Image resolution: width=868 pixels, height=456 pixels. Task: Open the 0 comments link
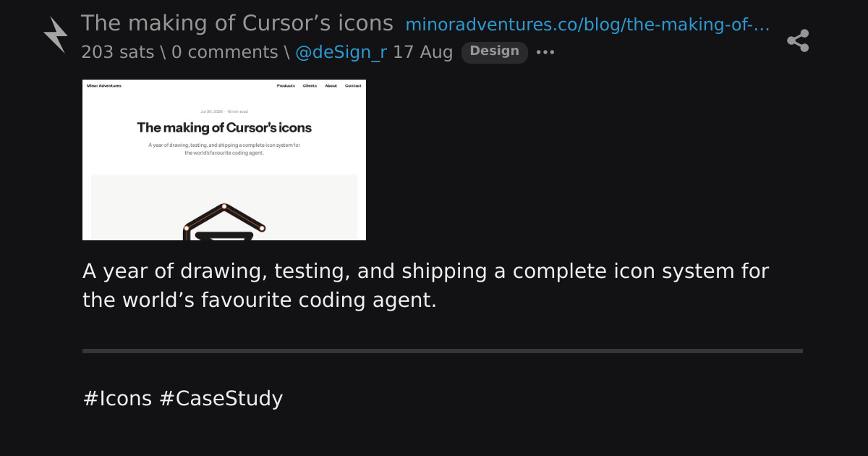point(225,52)
